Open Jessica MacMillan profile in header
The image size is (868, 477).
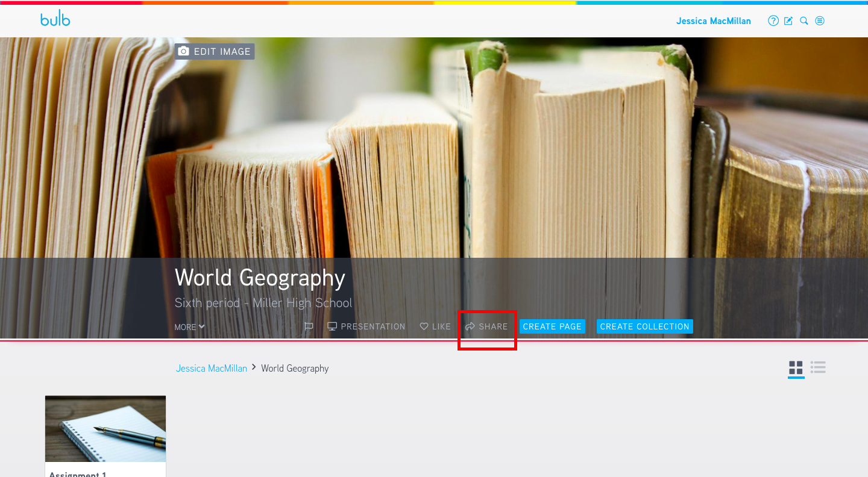[714, 21]
